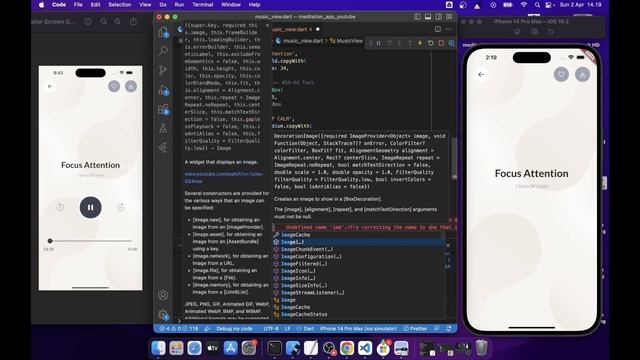Open the Explorer view in VS Code activity bar

pos(163,32)
